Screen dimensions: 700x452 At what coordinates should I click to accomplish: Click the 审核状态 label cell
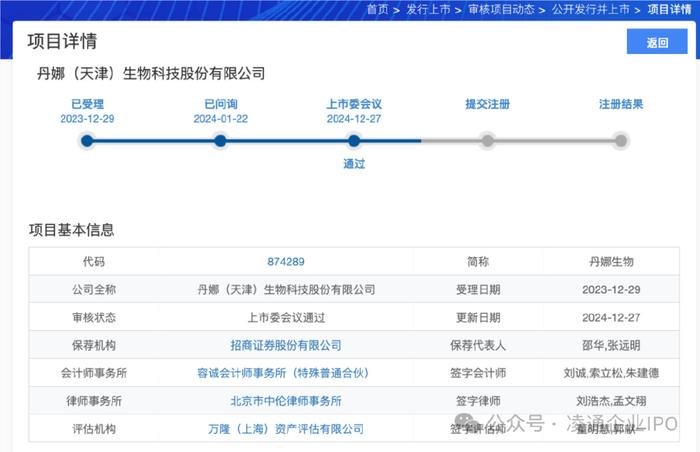94,318
